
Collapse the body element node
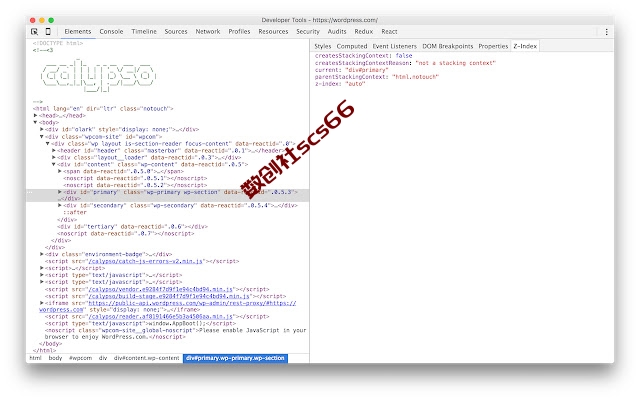36,122
